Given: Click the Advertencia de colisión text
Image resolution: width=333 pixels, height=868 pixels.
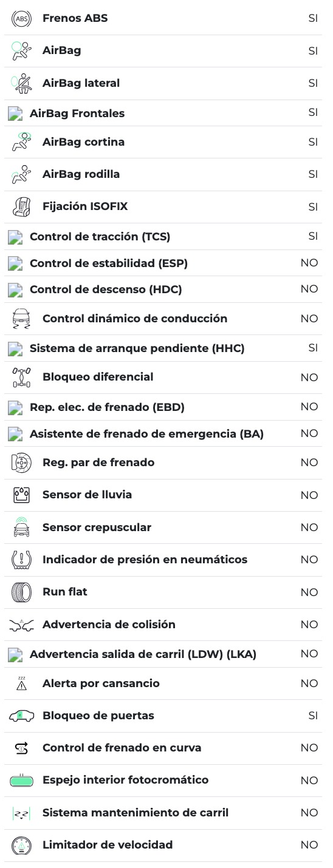Looking at the screenshot, I should [x=109, y=624].
